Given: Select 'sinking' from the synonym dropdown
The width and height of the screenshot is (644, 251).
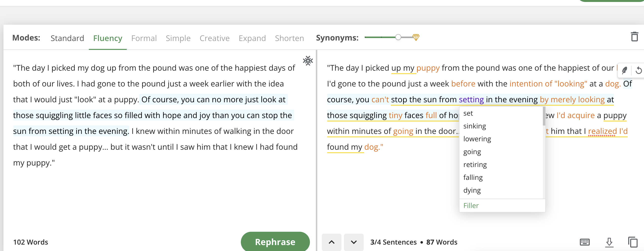Looking at the screenshot, I should (x=474, y=126).
